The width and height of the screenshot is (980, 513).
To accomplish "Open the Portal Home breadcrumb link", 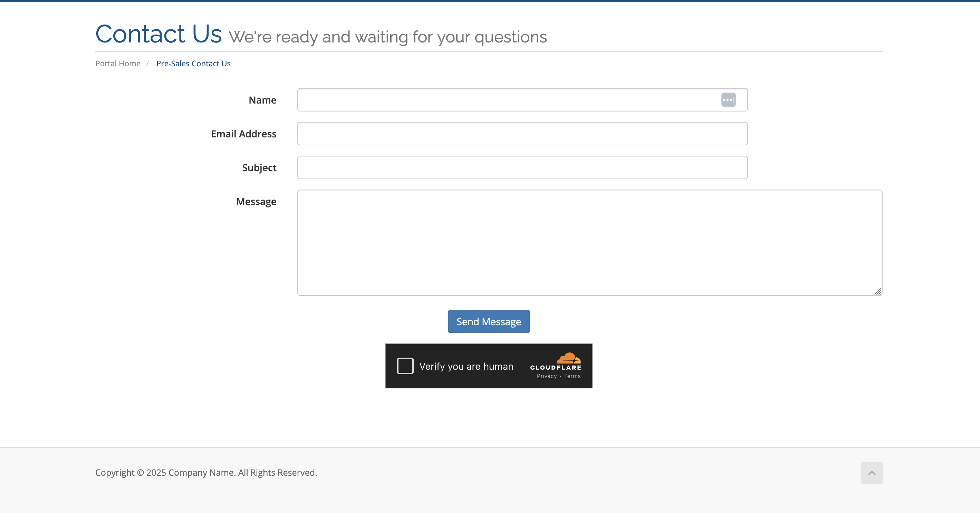I will pyautogui.click(x=117, y=64).
